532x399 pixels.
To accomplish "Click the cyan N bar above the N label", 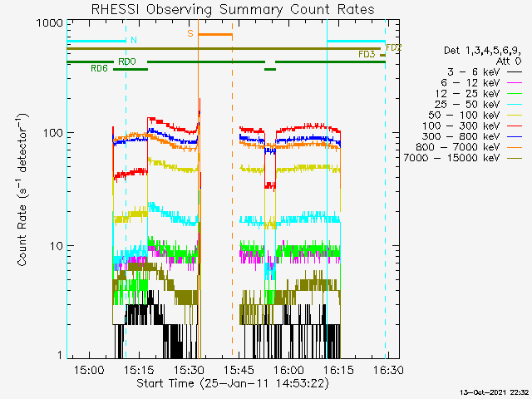I will [96, 42].
